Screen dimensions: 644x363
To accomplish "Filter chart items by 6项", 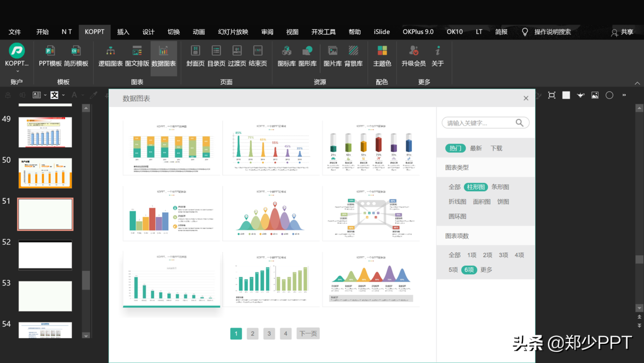I will [469, 269].
